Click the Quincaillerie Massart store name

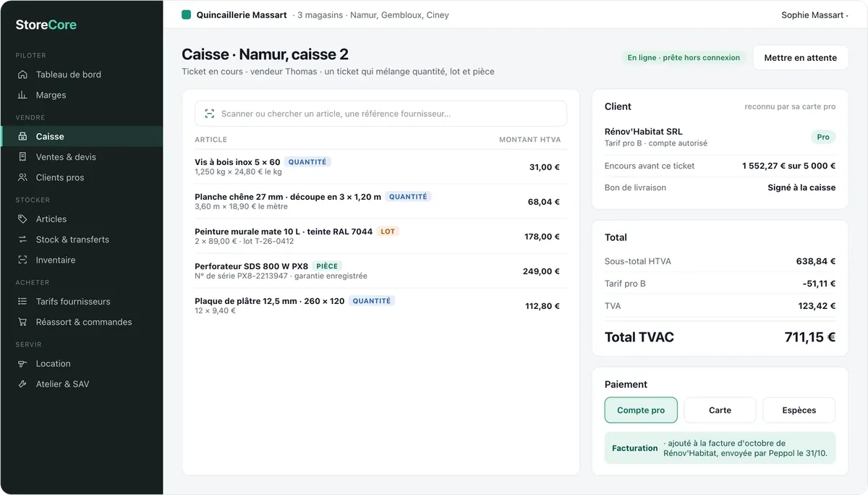pos(242,14)
